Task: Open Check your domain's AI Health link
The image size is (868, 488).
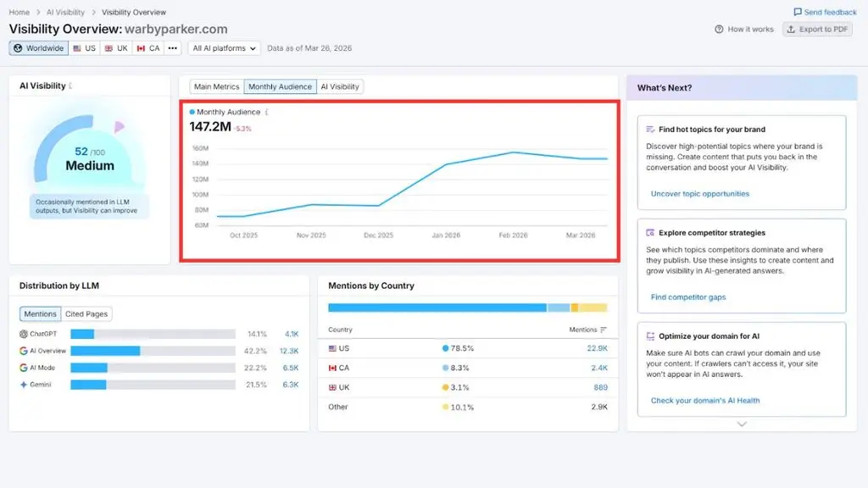Action: (705, 401)
